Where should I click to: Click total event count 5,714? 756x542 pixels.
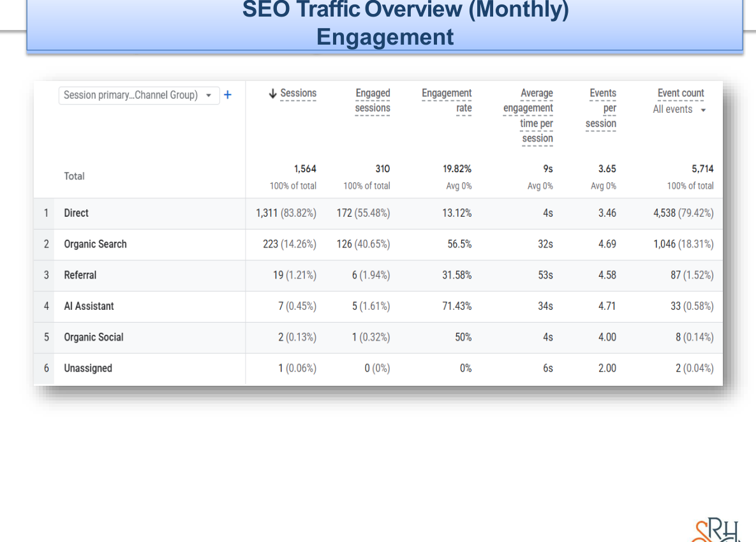tap(702, 168)
